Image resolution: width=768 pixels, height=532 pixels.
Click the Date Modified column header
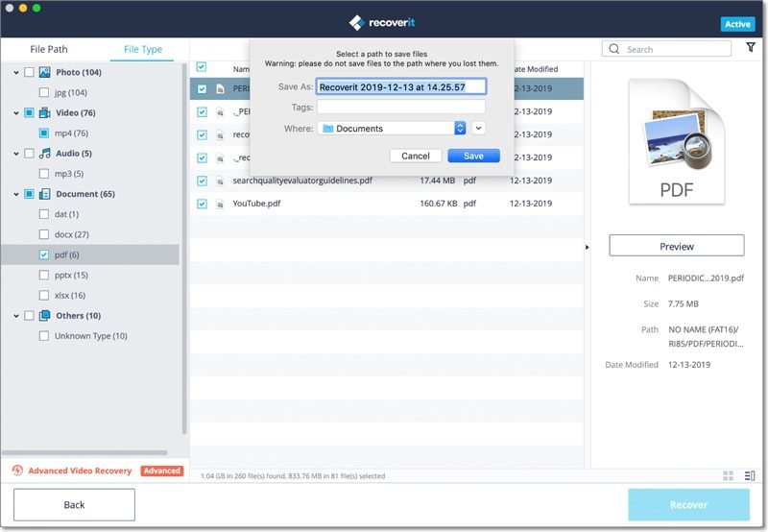point(535,69)
